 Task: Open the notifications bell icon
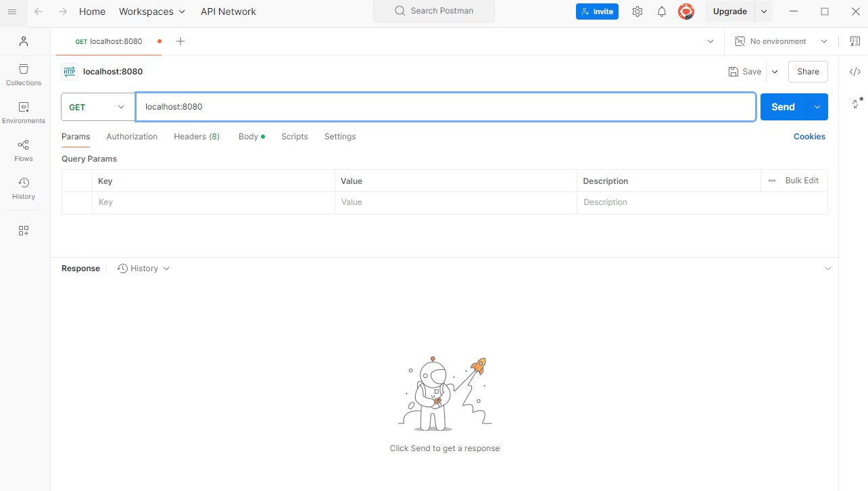pyautogui.click(x=662, y=11)
